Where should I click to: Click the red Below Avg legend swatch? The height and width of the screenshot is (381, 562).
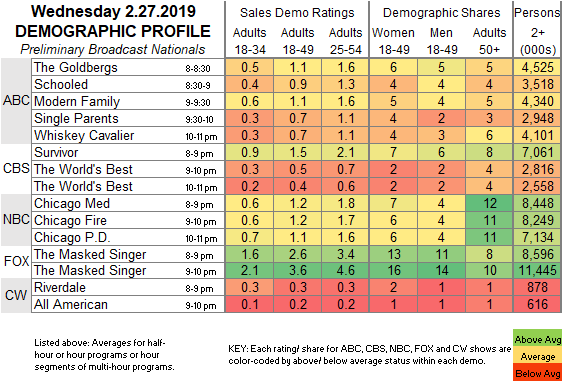click(x=537, y=373)
